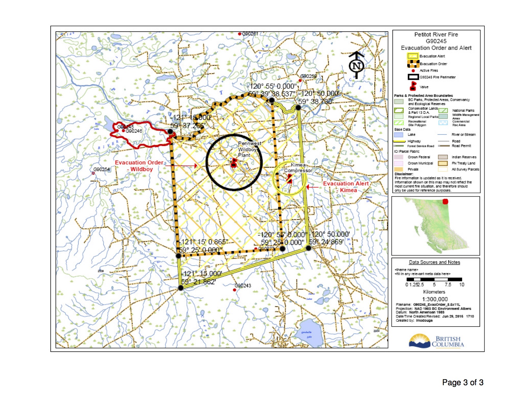
Task: Select the Pennwest Wildboy Plant flag marker
Action: pos(234,163)
